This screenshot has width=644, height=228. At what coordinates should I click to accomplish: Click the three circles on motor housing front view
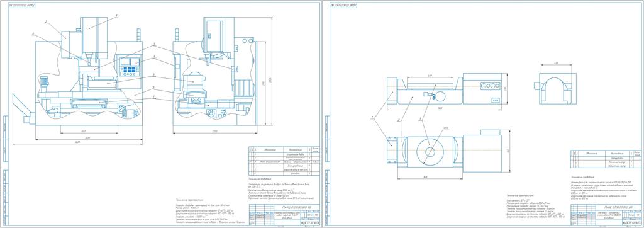490,85
